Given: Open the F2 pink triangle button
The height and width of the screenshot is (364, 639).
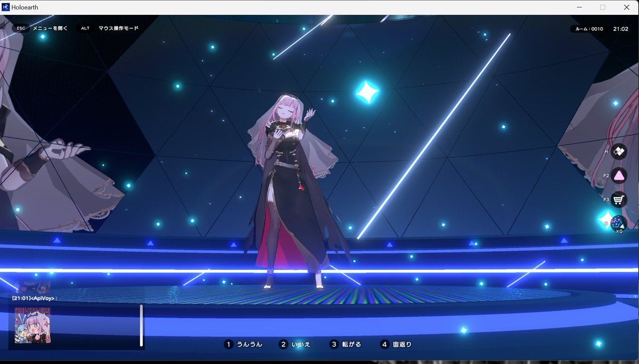Looking at the screenshot, I should (619, 176).
